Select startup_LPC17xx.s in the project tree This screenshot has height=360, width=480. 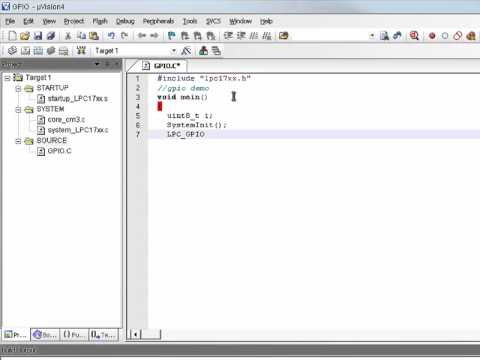click(x=77, y=99)
